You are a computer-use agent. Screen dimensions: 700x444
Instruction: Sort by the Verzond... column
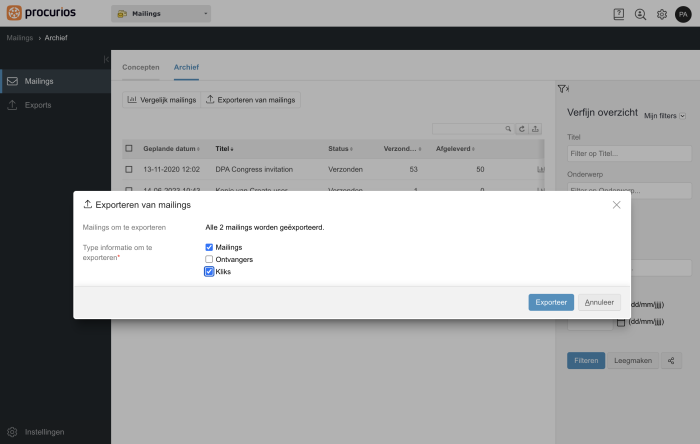coord(402,149)
